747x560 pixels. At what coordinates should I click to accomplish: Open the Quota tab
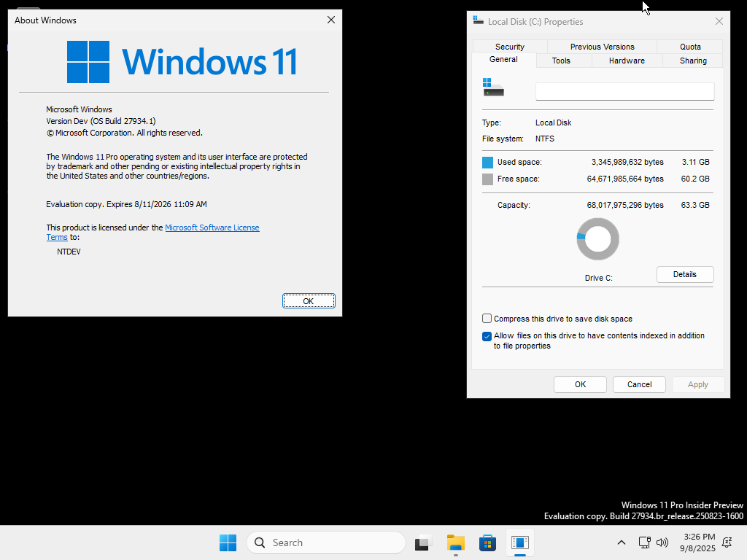[690, 47]
